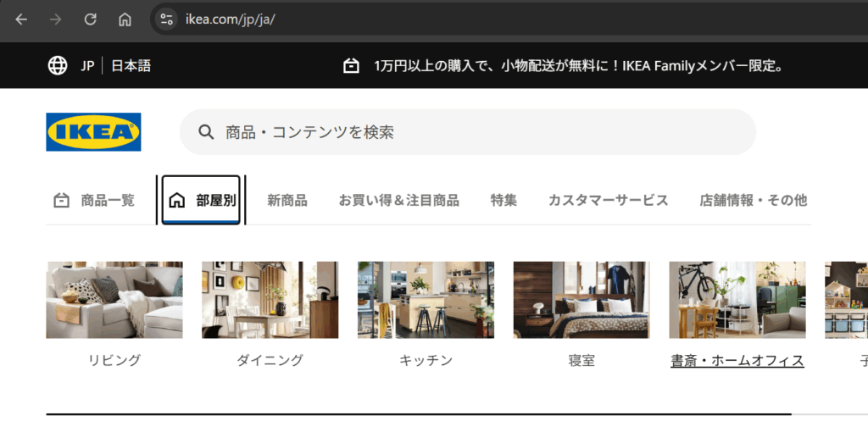Open カスタマーサービス menu
Screen dimensions: 868x432
click(x=608, y=201)
